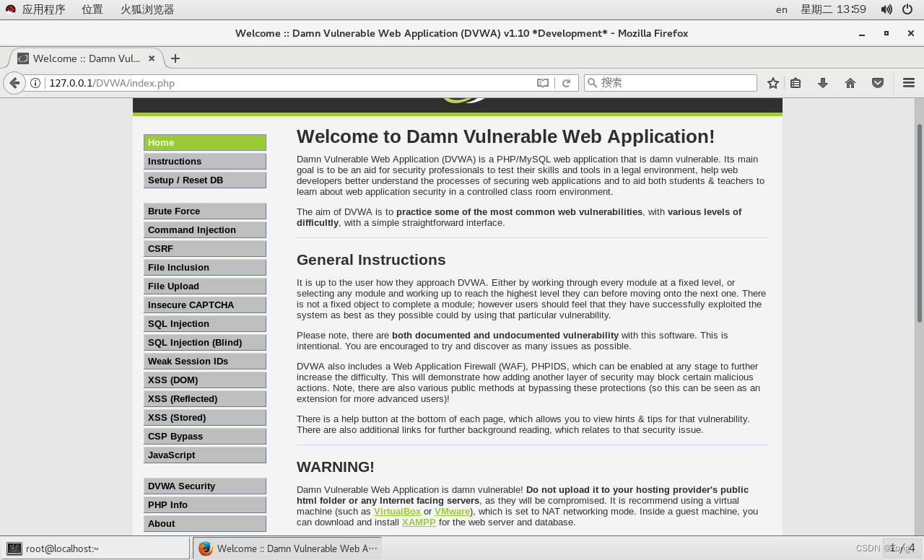The image size is (924, 560).
Task: Reload the current page
Action: 567,83
